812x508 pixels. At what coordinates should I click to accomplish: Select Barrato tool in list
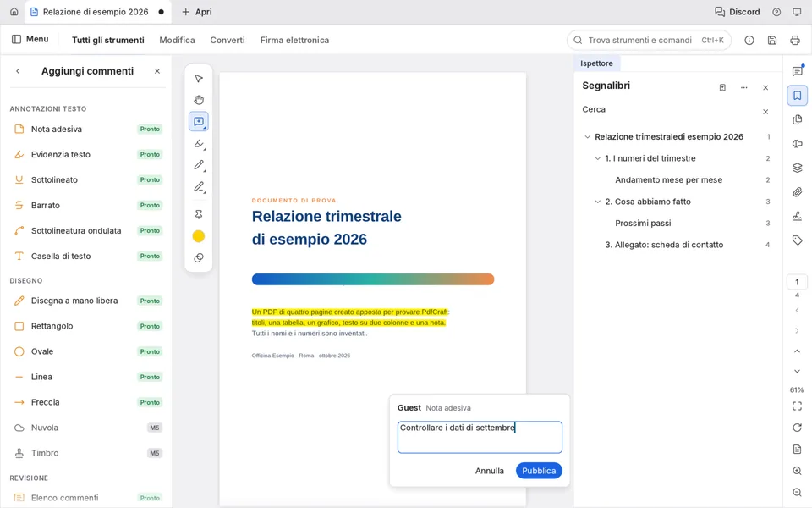(x=87, y=205)
